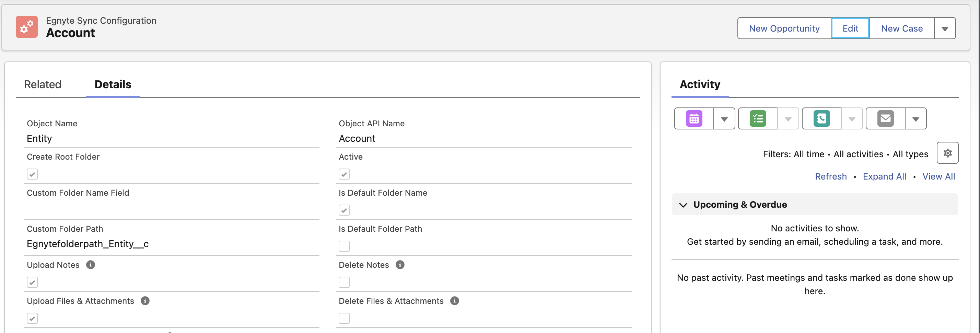Open dropdown next to the task button
The width and height of the screenshot is (980, 333).
(788, 119)
